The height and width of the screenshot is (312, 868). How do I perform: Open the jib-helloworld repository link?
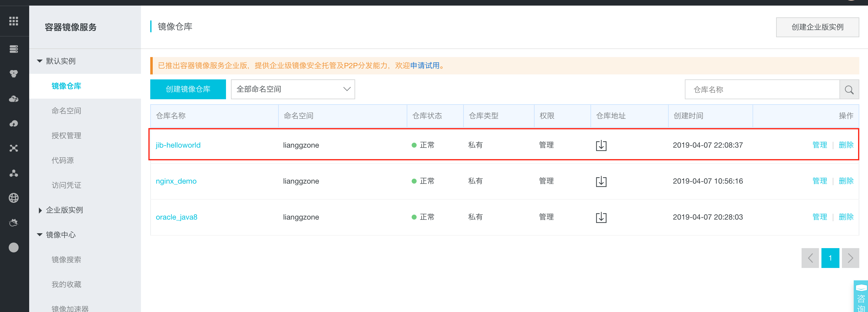tap(178, 145)
